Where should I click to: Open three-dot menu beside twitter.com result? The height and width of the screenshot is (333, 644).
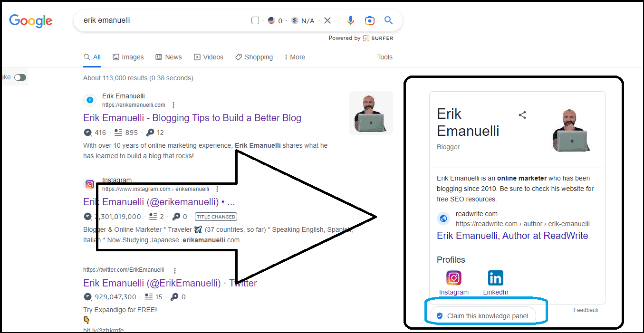[175, 270]
